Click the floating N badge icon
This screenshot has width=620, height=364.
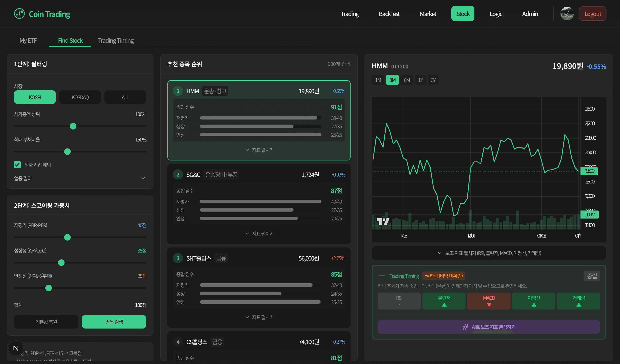[x=16, y=348]
